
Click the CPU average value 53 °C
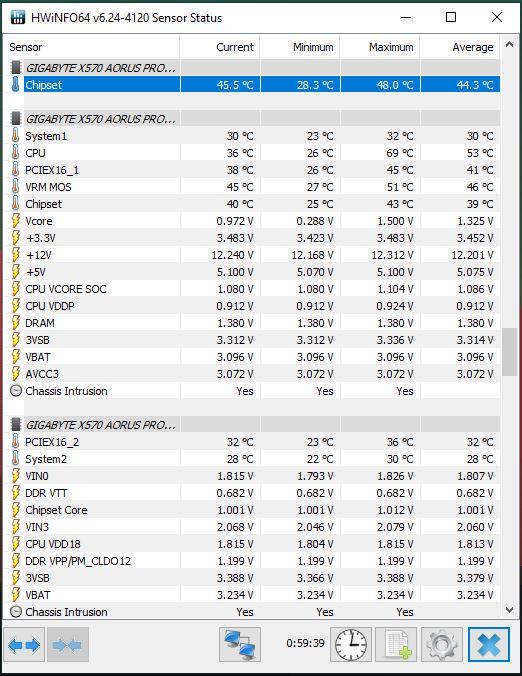(480, 153)
